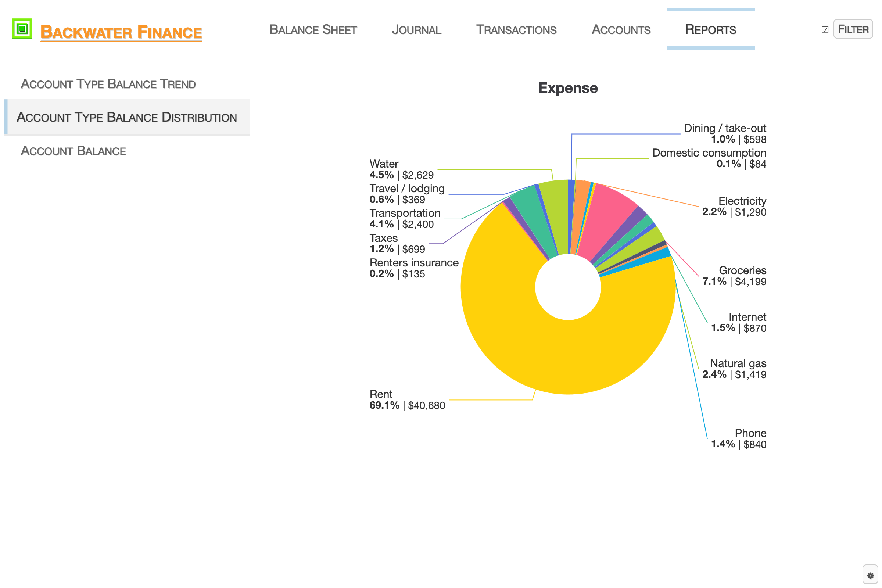Toggle the checkbox beside the Filter button

pos(825,30)
